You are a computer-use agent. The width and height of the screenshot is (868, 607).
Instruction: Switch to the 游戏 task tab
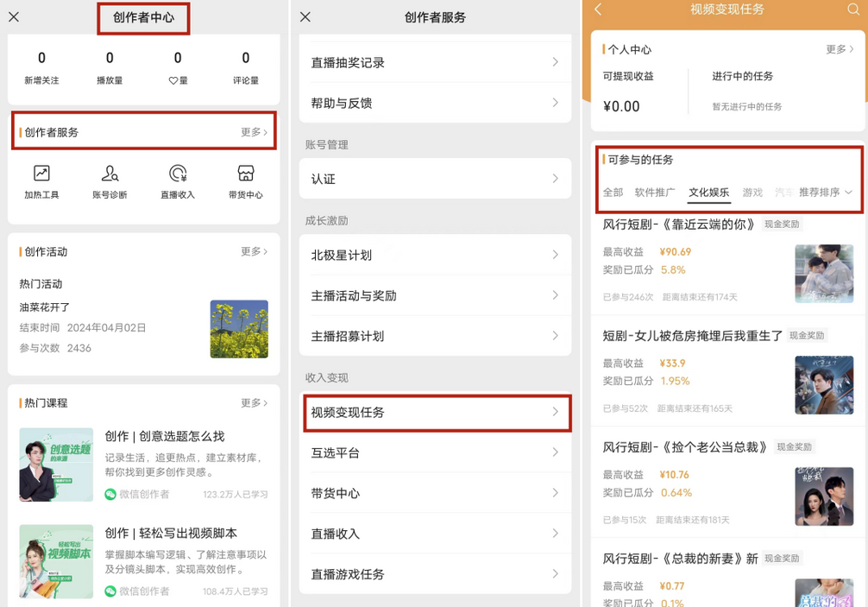click(x=752, y=192)
